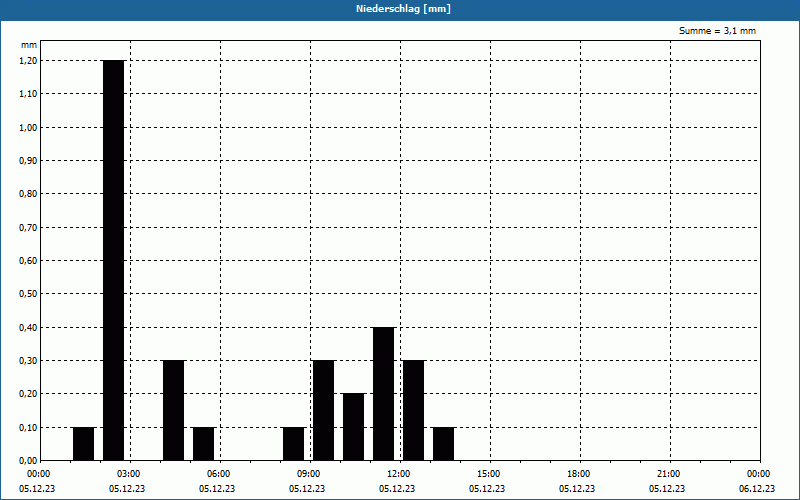Click the y-axis label 1,20

28,61
